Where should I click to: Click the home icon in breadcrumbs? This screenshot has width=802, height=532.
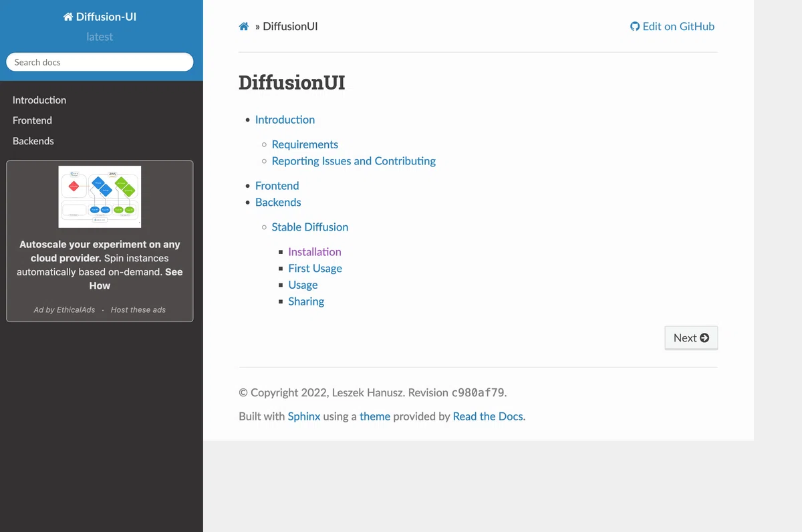pyautogui.click(x=244, y=27)
